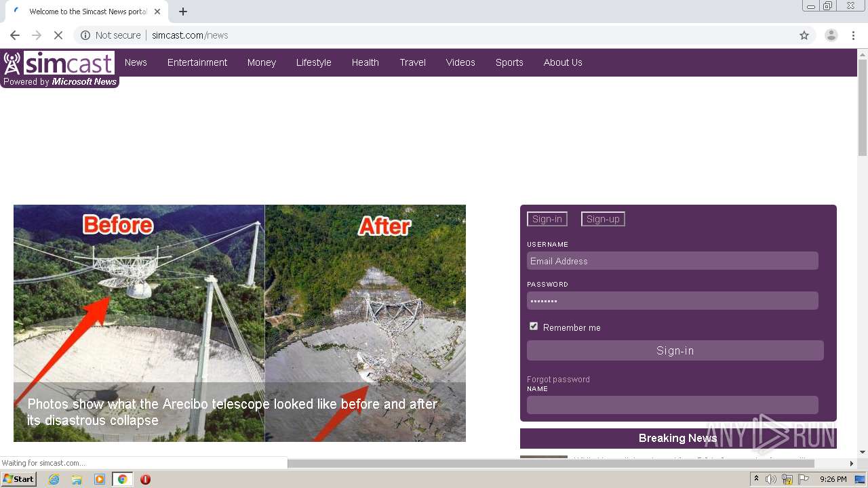
Task: Click the network tray icon
Action: (787, 479)
